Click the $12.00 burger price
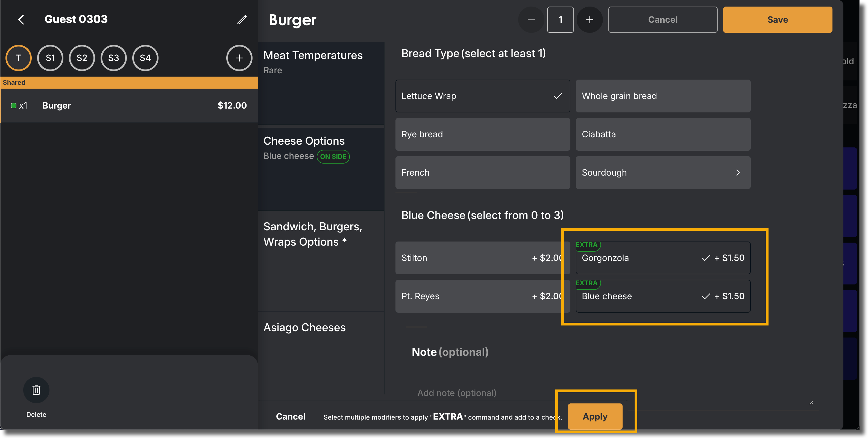Image resolution: width=868 pixels, height=442 pixels. pos(232,106)
